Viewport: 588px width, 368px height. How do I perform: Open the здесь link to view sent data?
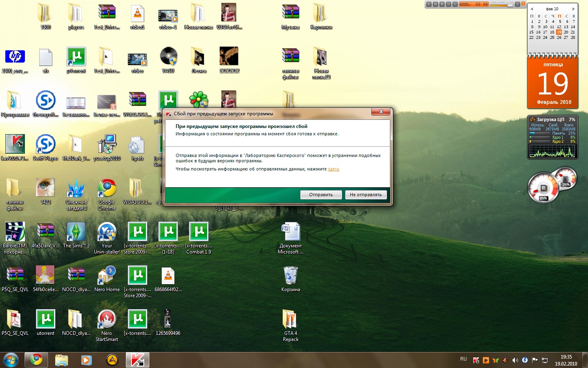[333, 169]
